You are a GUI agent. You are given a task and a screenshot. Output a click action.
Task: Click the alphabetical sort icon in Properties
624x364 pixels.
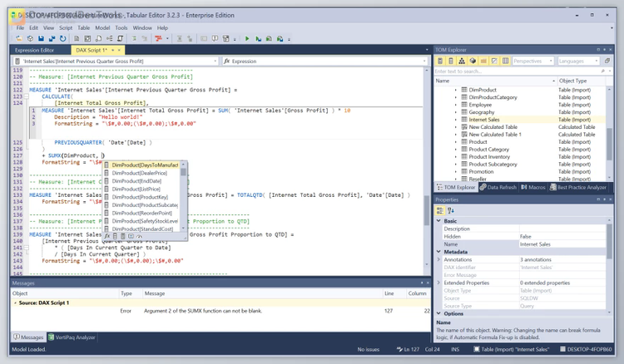(x=451, y=210)
